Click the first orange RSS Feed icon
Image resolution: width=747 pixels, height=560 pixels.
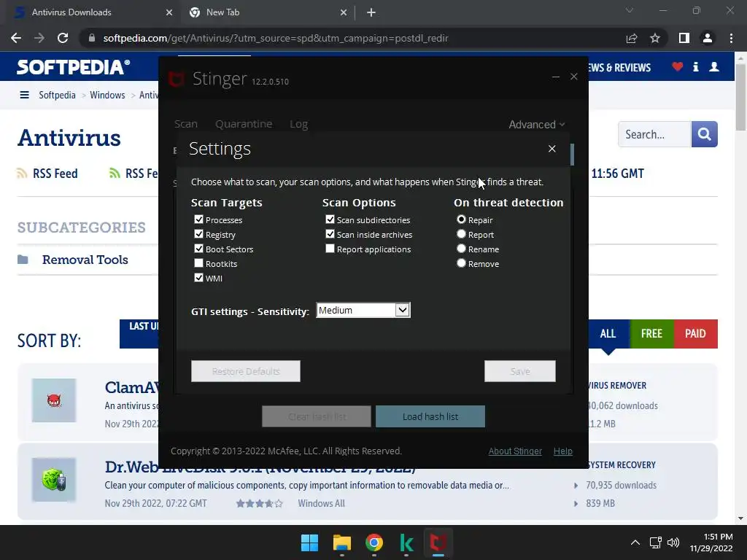coord(22,174)
